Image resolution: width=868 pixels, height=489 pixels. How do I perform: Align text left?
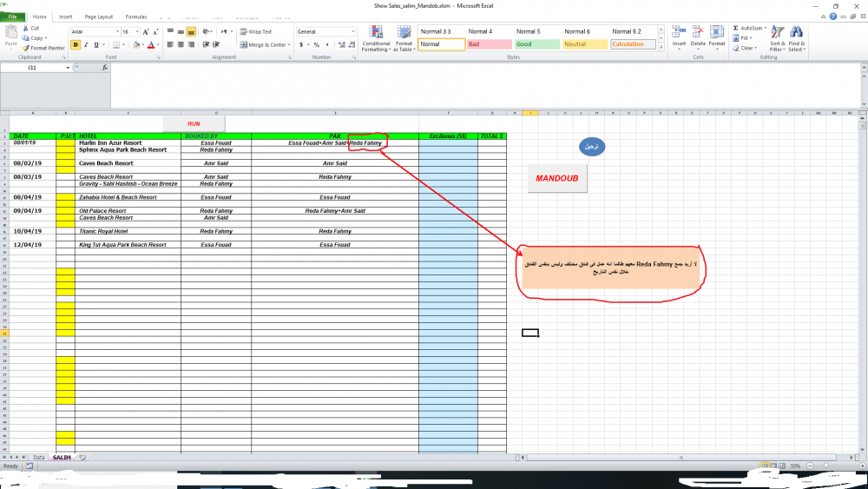[x=170, y=45]
